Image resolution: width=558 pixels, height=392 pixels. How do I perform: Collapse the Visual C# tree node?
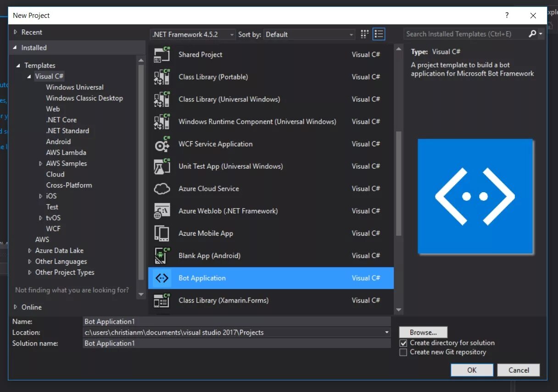[29, 77]
